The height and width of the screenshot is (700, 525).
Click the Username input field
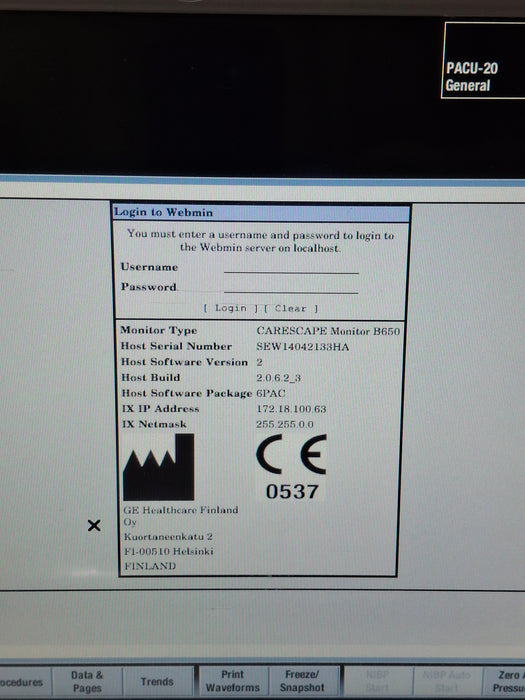291,267
